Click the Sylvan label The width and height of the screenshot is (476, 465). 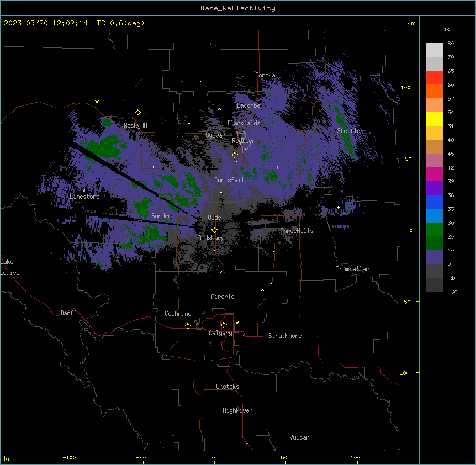[x=215, y=135]
